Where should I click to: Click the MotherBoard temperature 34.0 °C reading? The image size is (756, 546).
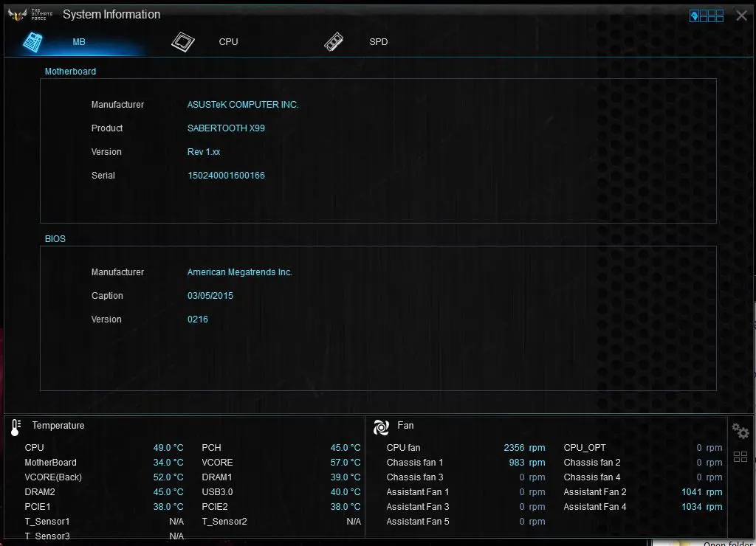(168, 463)
